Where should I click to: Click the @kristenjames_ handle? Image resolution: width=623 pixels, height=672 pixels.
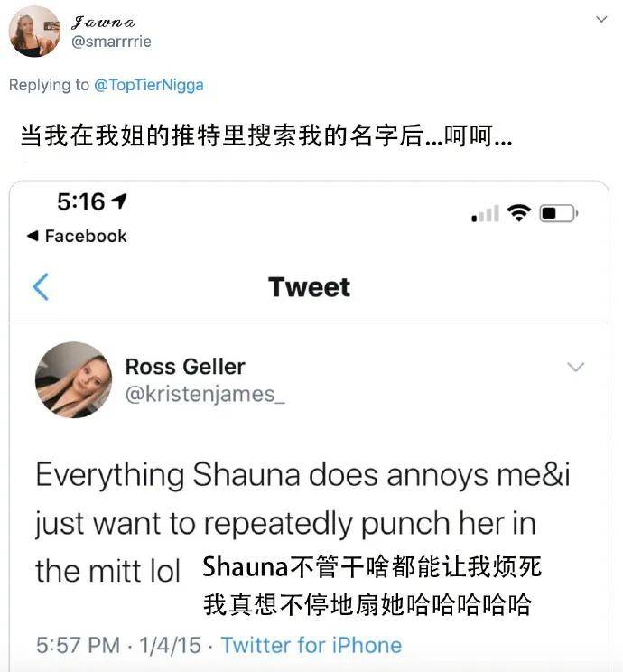205,395
